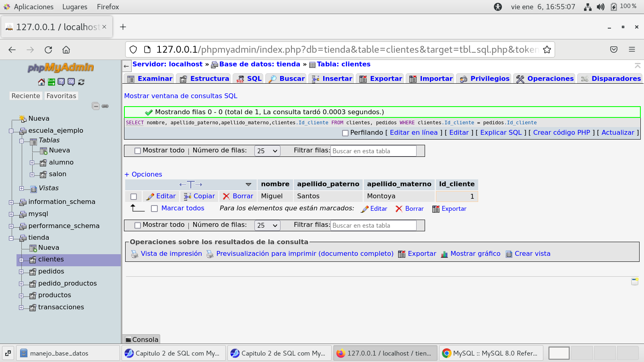644x362 pixels.
Task: Click the Explicar SQL link
Action: pos(501,133)
